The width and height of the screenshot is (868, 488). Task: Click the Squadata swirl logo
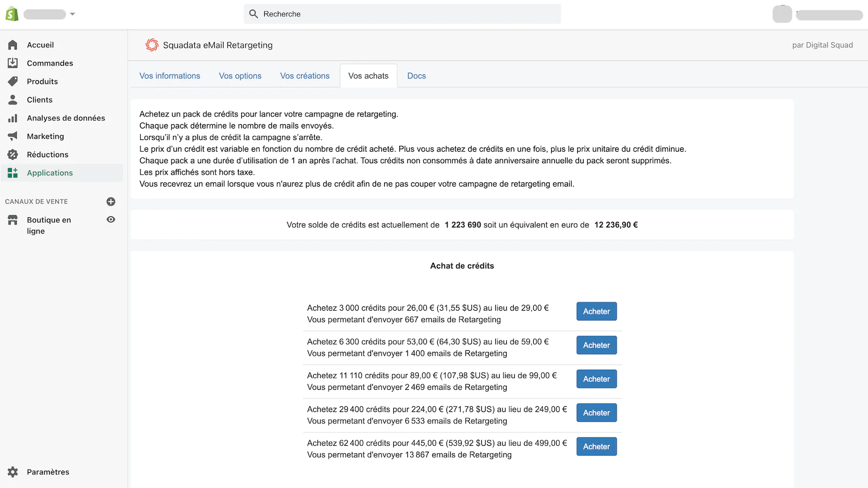click(152, 45)
